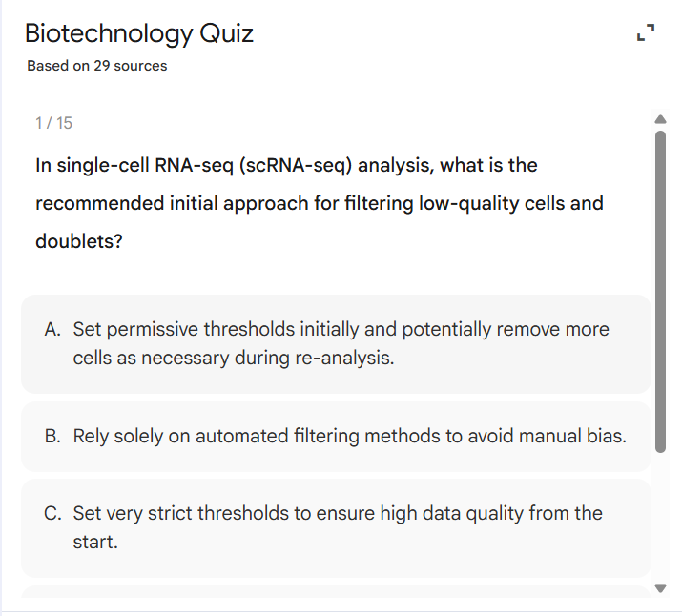This screenshot has height=616, width=682.
Task: Click the 'B.' letter label
Action: (x=53, y=437)
